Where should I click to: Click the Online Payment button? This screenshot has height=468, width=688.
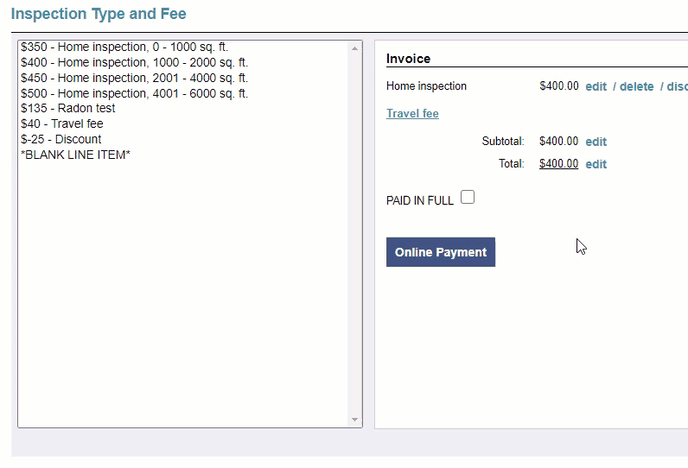click(440, 252)
